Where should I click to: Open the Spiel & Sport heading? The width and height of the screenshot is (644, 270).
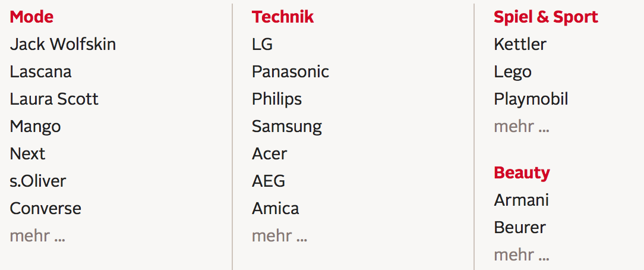(546, 17)
